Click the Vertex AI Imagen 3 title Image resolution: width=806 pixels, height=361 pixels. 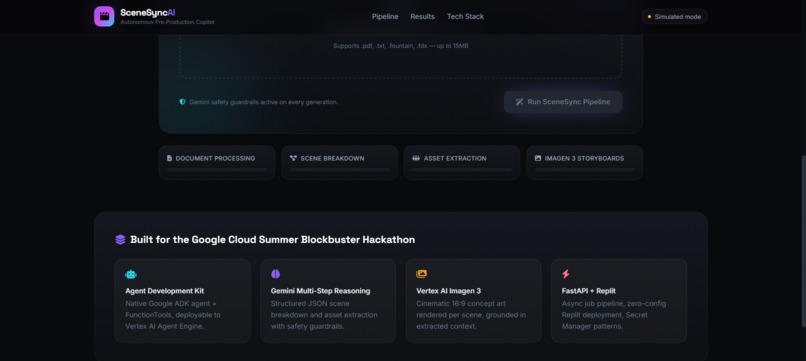448,291
